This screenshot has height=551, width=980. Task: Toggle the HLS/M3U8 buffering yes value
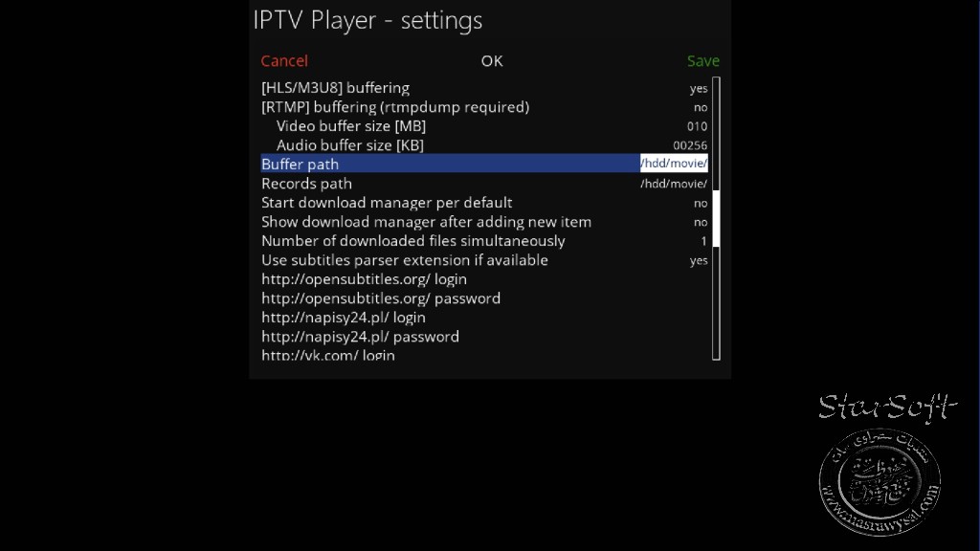coord(698,88)
